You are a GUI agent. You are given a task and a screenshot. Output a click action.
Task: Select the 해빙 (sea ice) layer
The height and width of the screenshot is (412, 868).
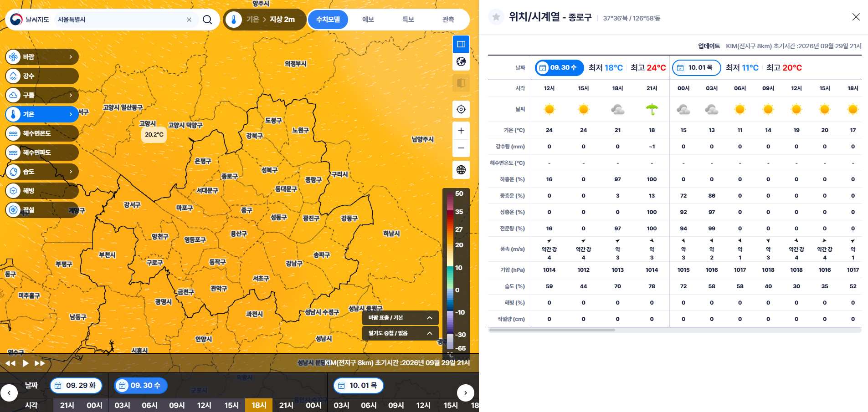[x=42, y=191]
